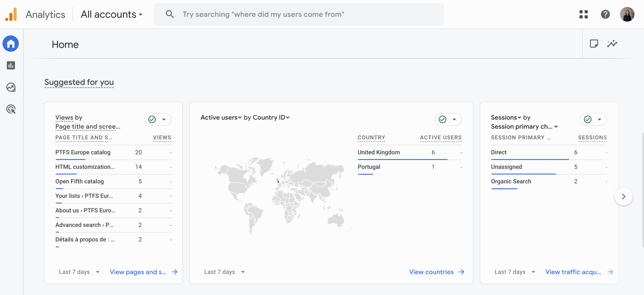The height and width of the screenshot is (295, 644).
Task: Click the user account profile avatar
Action: pos(627,14)
